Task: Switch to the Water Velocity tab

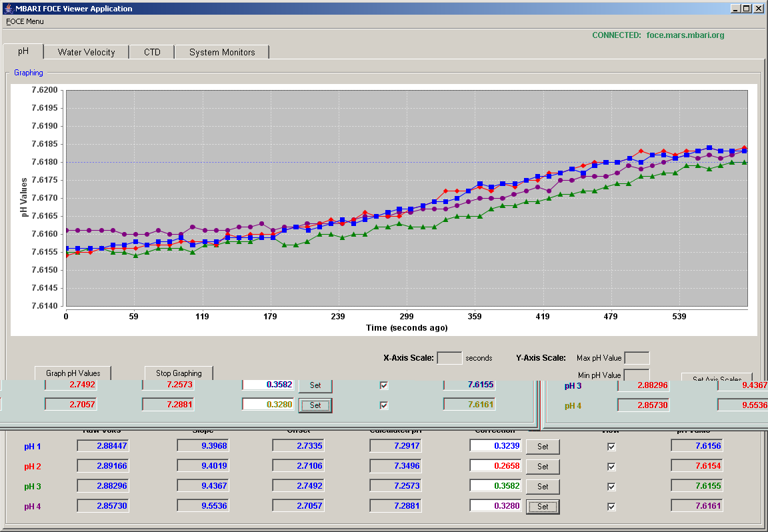Action: pos(86,52)
